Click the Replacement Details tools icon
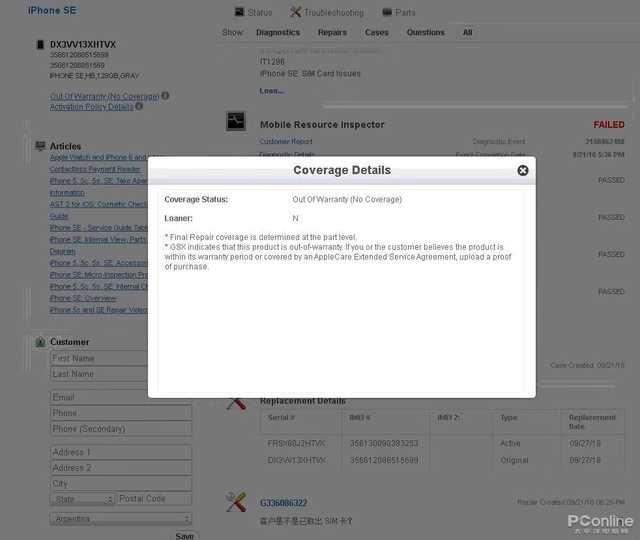Screen dimensions: 640x540 tap(236, 403)
